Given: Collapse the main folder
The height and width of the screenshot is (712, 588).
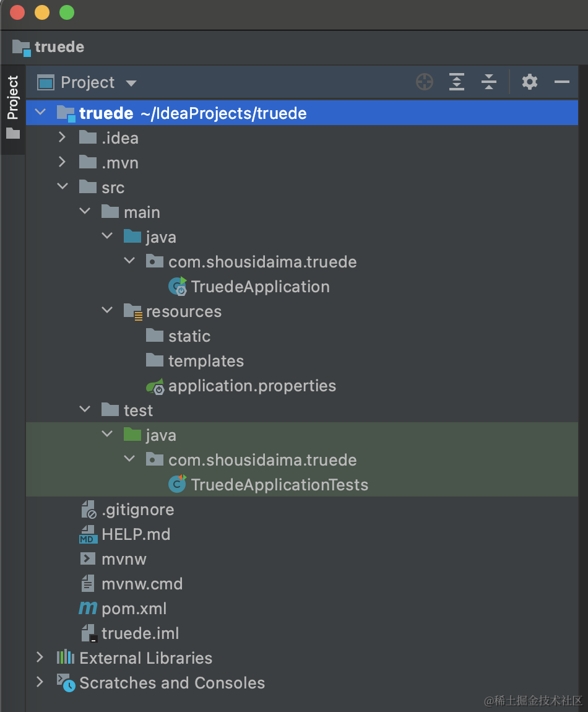Looking at the screenshot, I should (x=85, y=211).
